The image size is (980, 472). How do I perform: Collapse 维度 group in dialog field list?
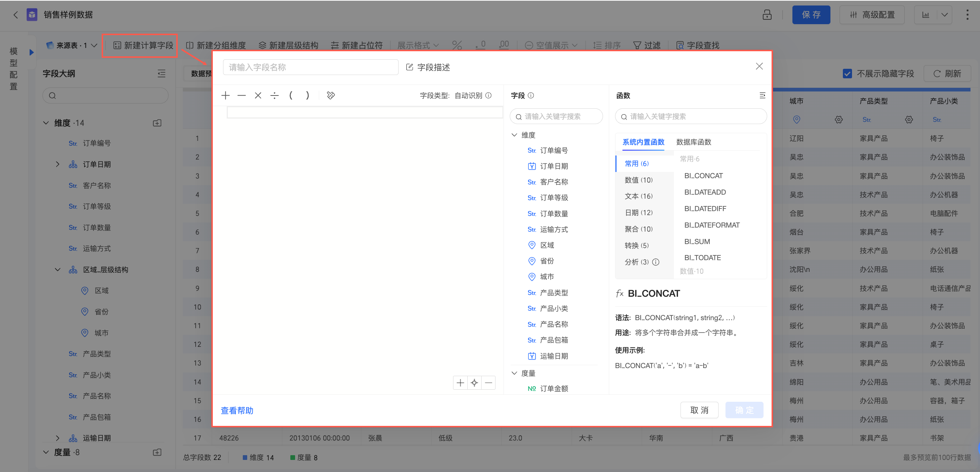pyautogui.click(x=514, y=135)
